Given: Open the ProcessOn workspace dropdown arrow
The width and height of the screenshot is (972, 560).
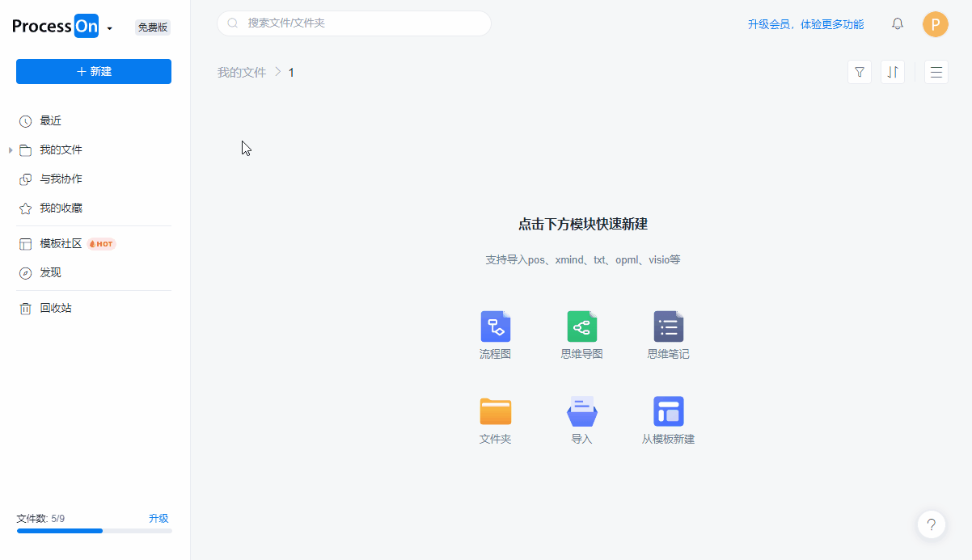Looking at the screenshot, I should (110, 27).
